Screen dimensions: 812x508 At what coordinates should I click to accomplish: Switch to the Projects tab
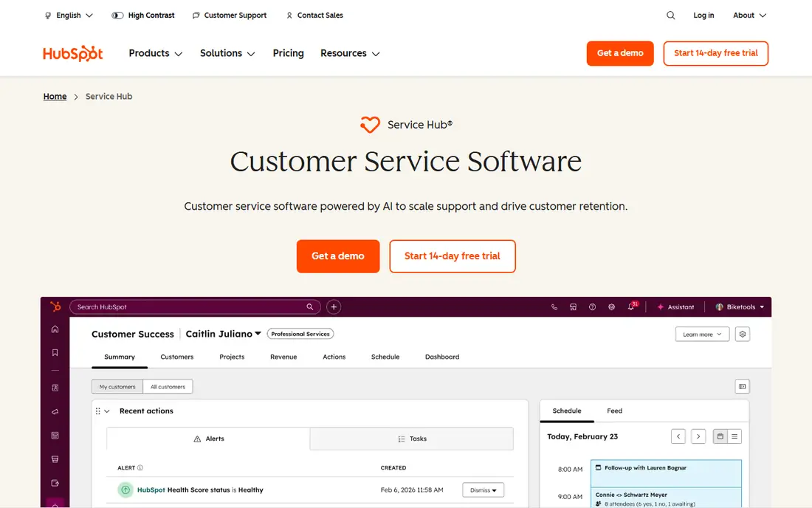click(232, 357)
